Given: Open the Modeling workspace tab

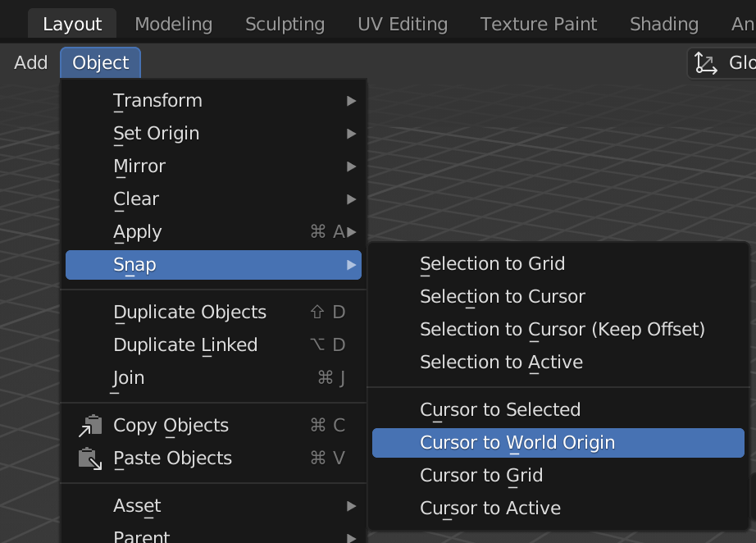Looking at the screenshot, I should click(x=174, y=24).
